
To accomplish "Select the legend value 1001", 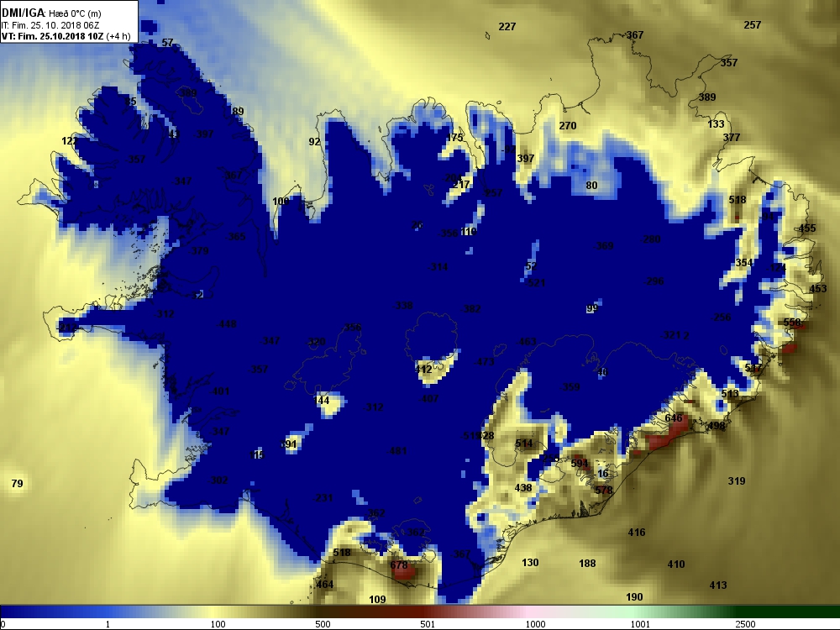I will point(640,624).
